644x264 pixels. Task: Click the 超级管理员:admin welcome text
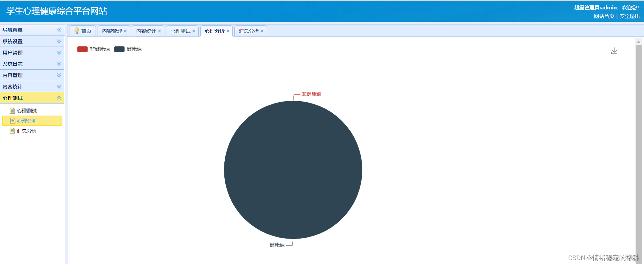point(606,7)
